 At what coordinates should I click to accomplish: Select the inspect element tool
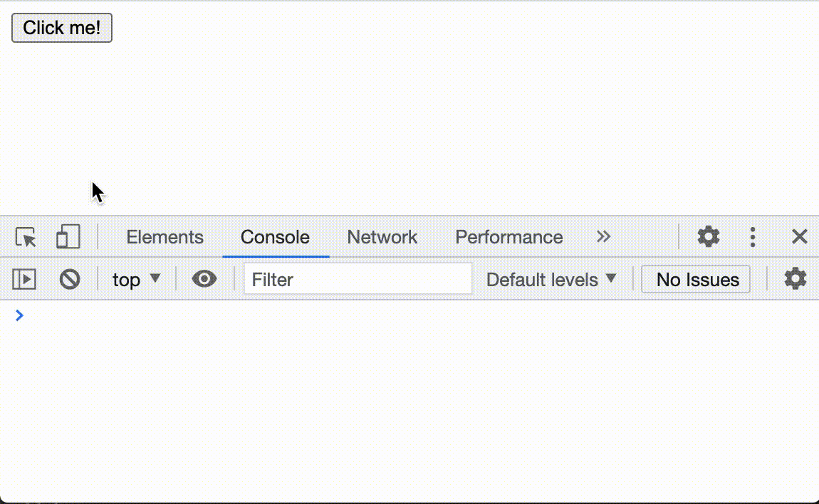(25, 236)
